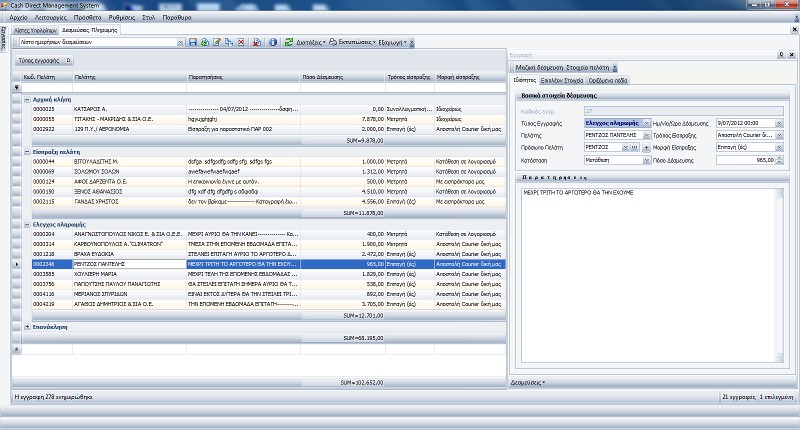Viewport: 800px width, 430px height.
Task: Click the copy record icon in toolbar
Action: click(x=229, y=42)
